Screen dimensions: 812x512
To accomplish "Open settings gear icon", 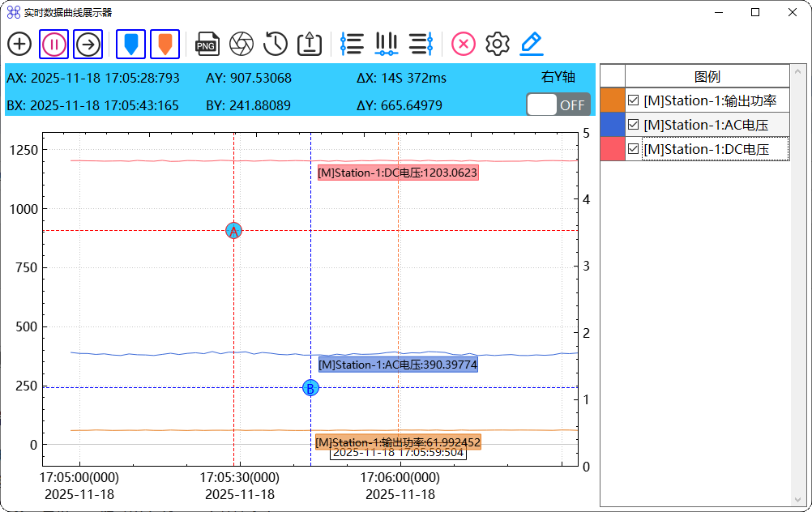I will click(497, 44).
